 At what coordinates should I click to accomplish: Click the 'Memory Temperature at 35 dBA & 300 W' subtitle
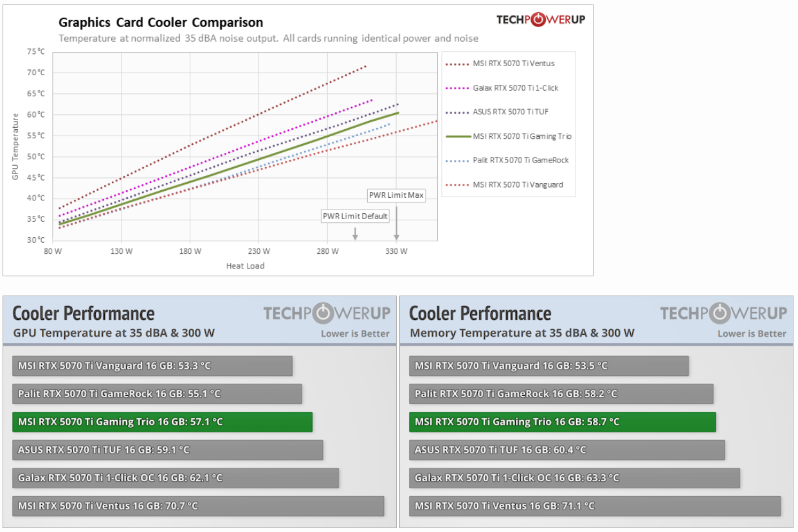(x=522, y=333)
